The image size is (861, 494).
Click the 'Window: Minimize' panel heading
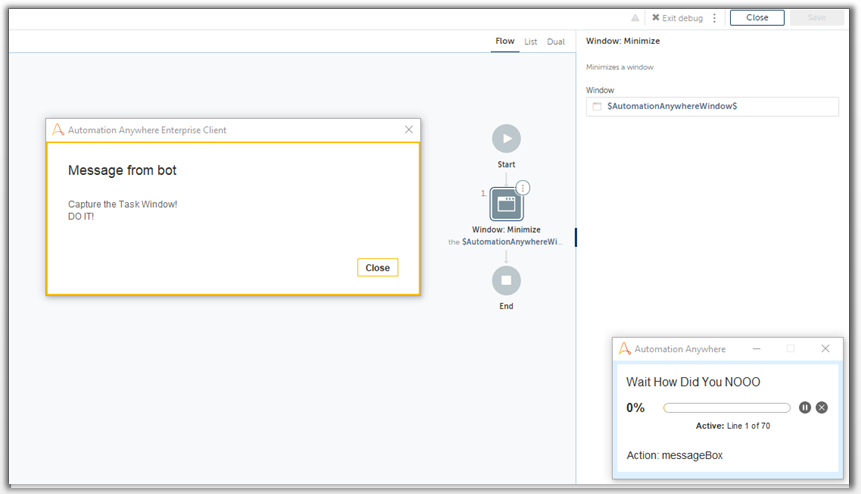(x=623, y=41)
